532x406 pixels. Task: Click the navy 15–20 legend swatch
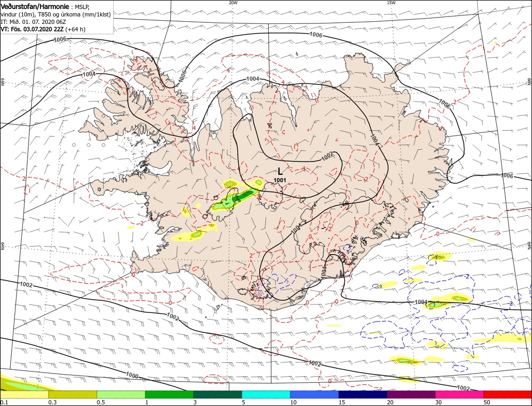point(363,394)
